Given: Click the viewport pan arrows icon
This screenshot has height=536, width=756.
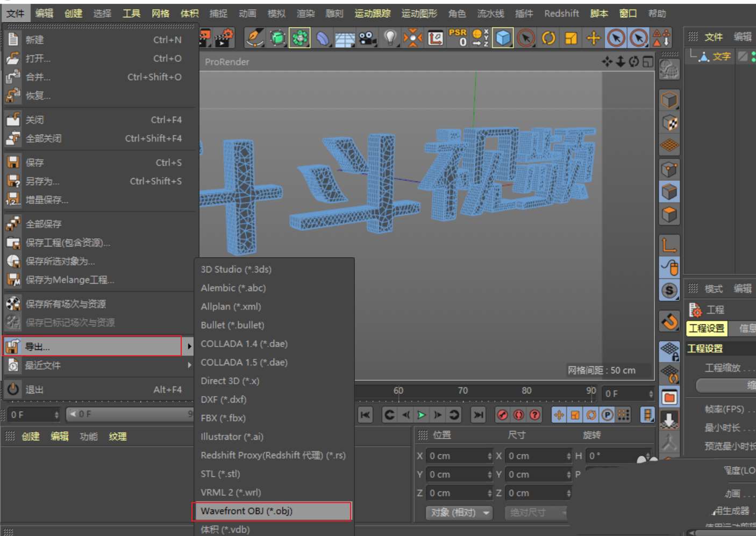Looking at the screenshot, I should [x=607, y=62].
